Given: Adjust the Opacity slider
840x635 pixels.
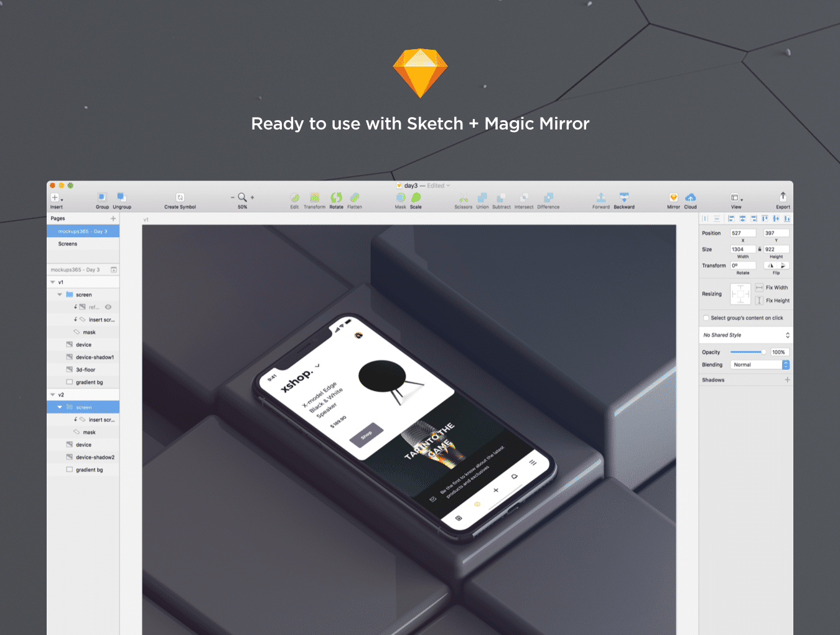Looking at the screenshot, I should coord(748,352).
